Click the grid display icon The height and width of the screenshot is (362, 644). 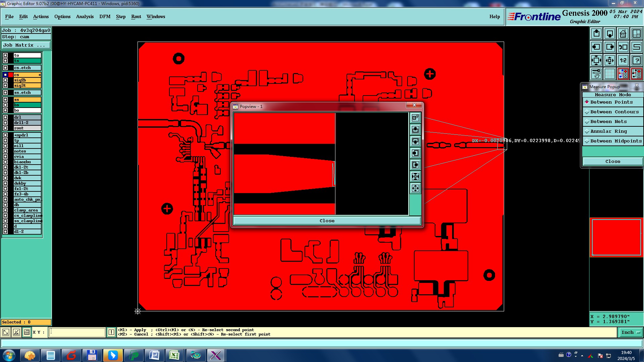[x=609, y=74]
